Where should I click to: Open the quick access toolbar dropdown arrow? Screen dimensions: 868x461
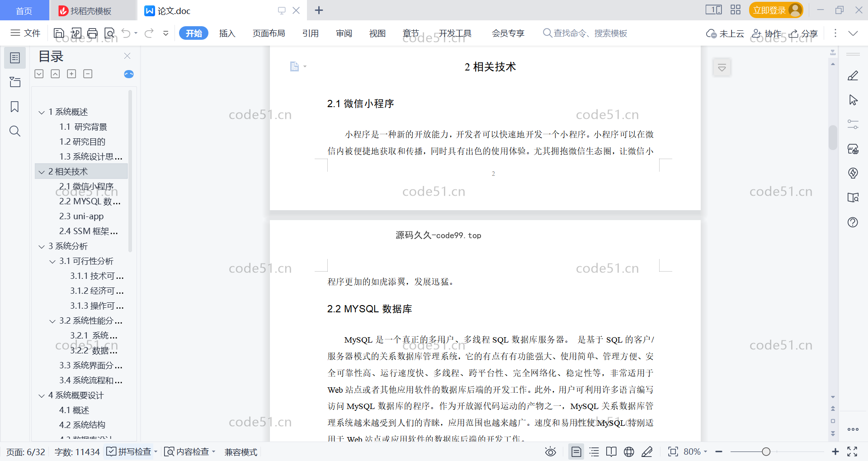[166, 33]
